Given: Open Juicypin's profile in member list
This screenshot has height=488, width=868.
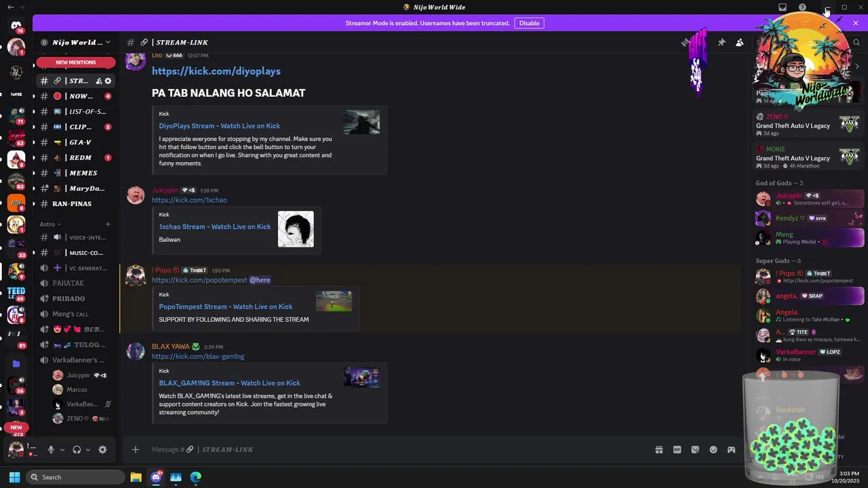Looking at the screenshot, I should coord(809,199).
